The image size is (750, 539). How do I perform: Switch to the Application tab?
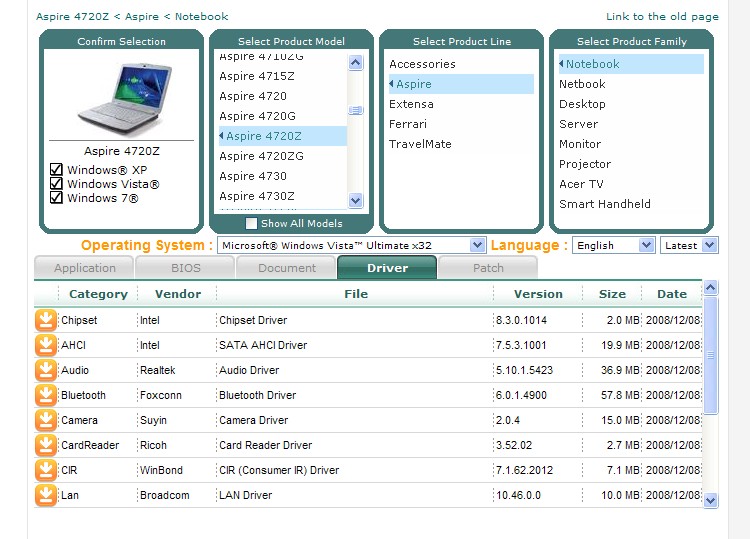coord(85,268)
